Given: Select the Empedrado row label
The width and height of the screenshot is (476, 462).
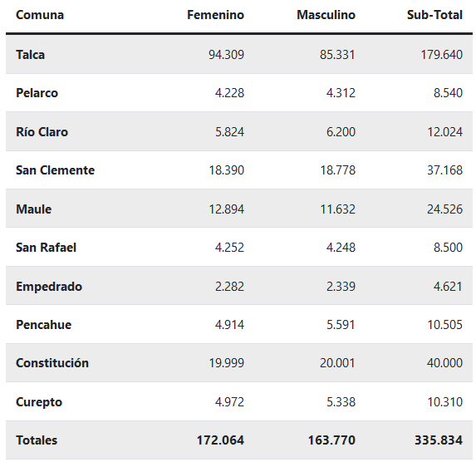Looking at the screenshot, I should pyautogui.click(x=49, y=287).
